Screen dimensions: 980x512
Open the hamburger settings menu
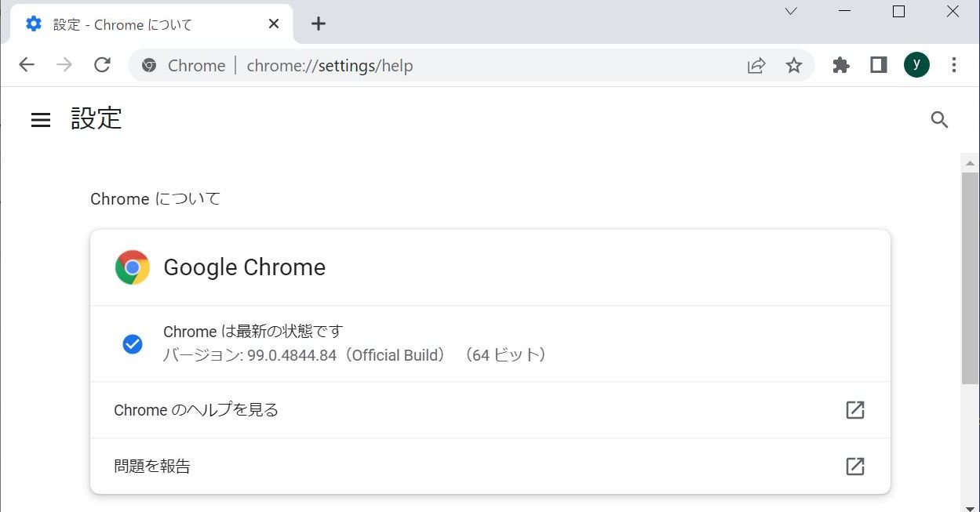point(41,120)
